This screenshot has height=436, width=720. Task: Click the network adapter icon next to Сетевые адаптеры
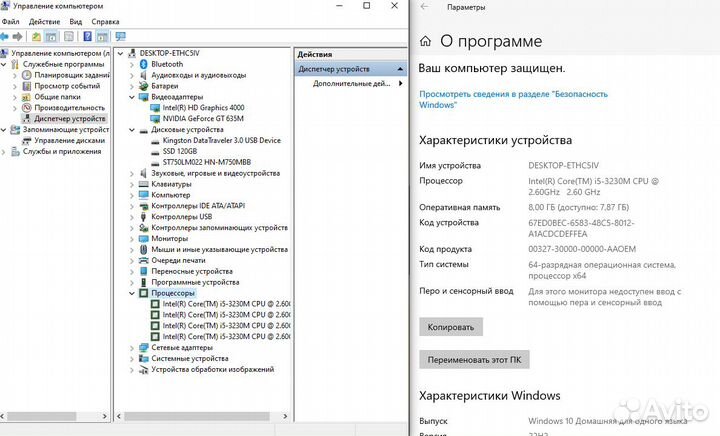tap(143, 347)
